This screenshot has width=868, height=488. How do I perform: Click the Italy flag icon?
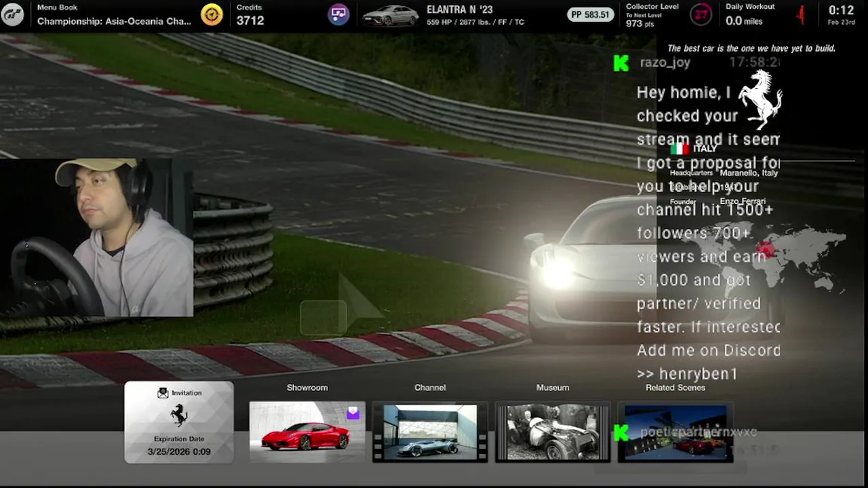tap(679, 148)
